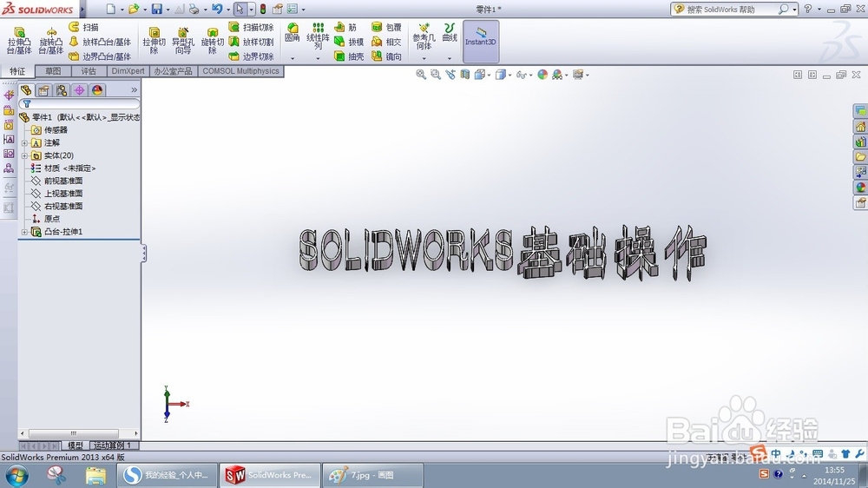Switch to the 草图 sketch tab
This screenshot has width=868, height=488.
[x=53, y=71]
